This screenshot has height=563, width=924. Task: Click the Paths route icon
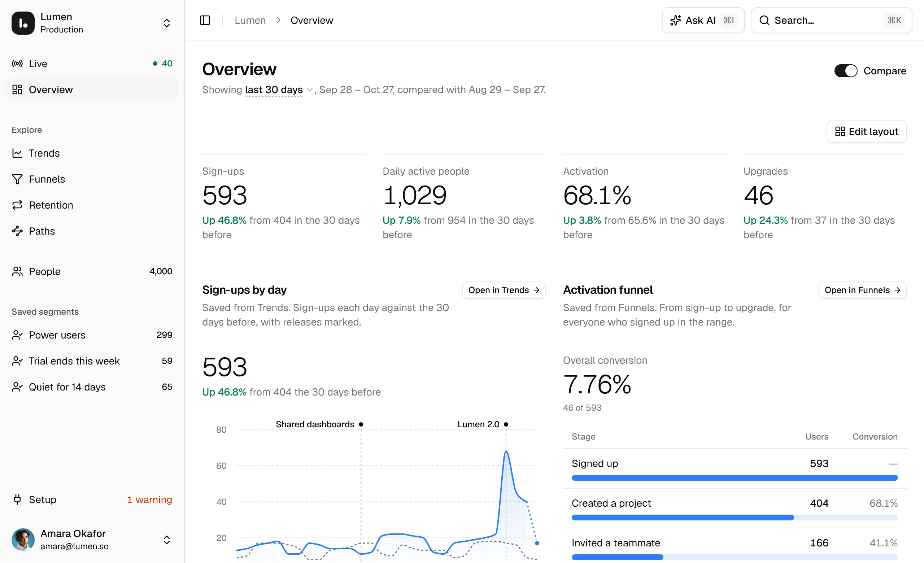17,231
